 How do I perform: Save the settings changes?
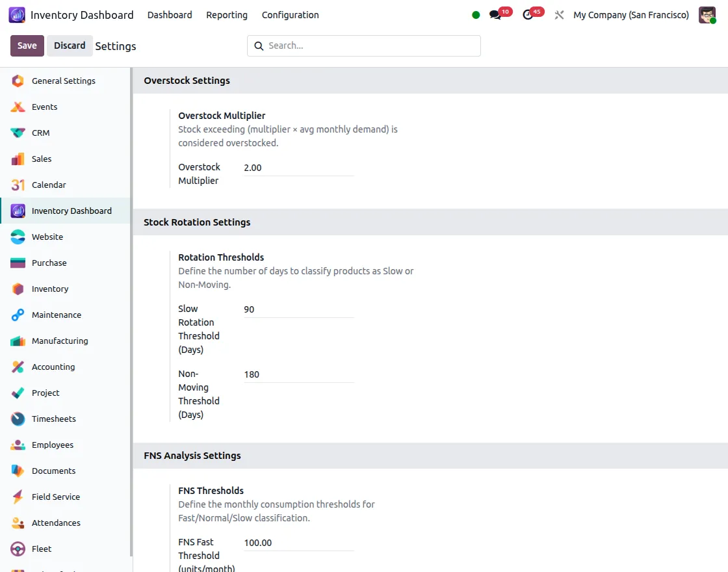tap(27, 45)
